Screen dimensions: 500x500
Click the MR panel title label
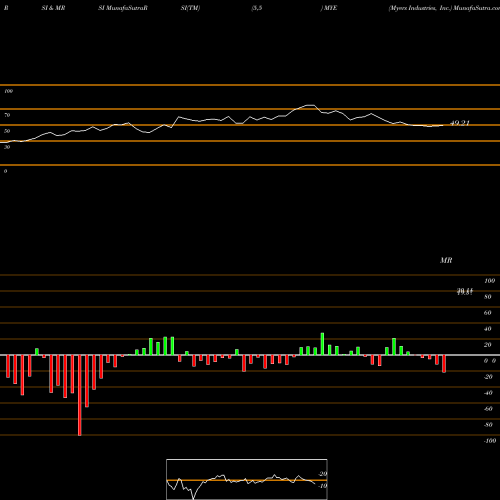click(x=446, y=260)
